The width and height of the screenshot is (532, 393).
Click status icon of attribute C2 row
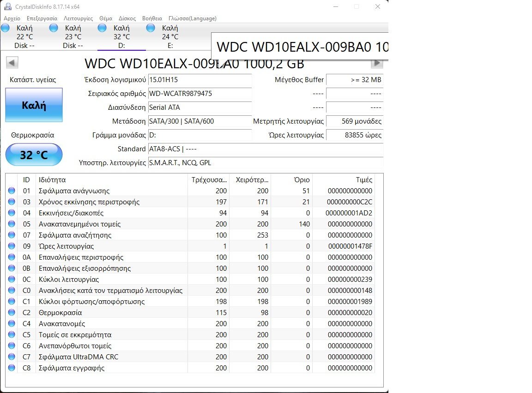pos(12,313)
